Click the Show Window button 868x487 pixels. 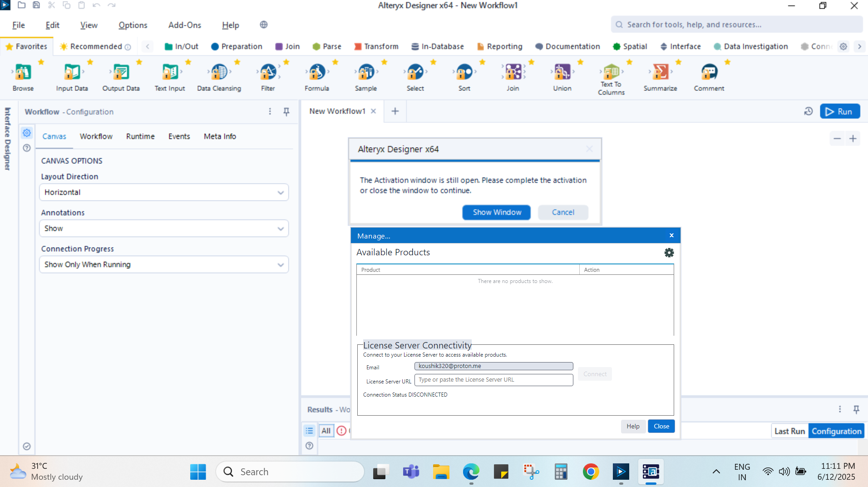click(497, 212)
